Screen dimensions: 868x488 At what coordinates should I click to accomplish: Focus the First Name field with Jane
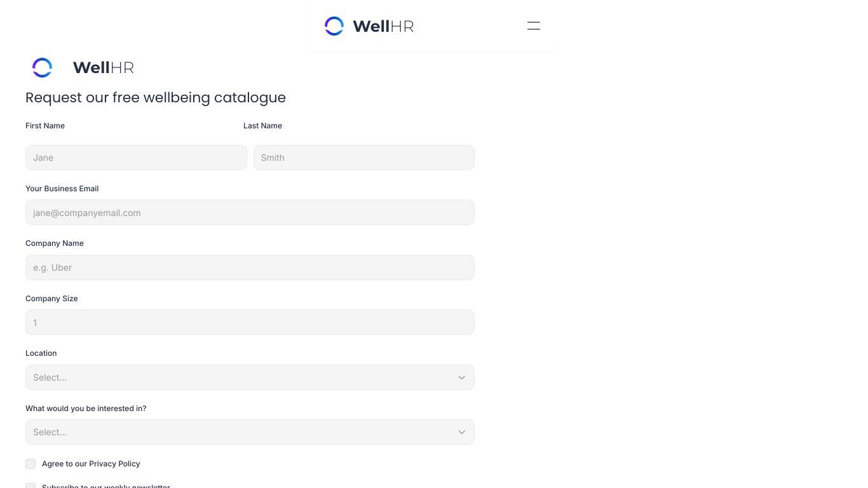pyautogui.click(x=136, y=158)
